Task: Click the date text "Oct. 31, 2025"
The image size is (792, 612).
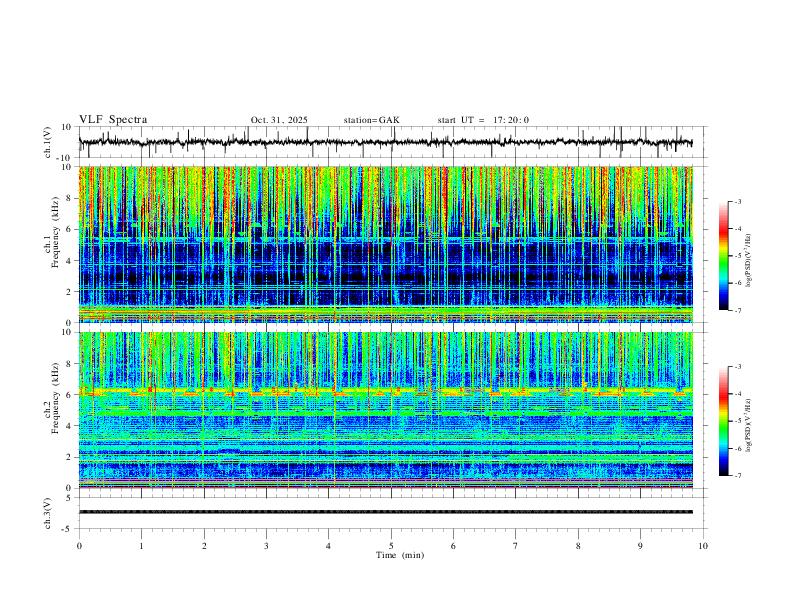Action: 279,120
